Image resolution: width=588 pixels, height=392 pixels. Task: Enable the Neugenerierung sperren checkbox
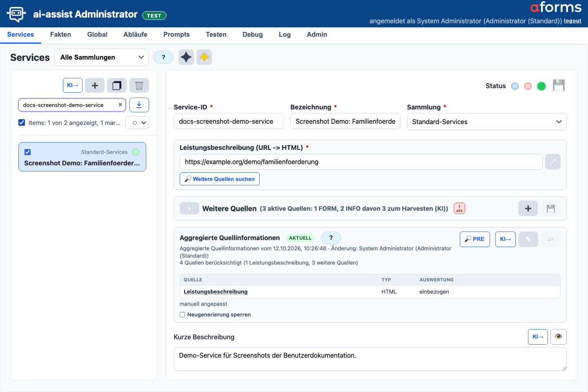coord(183,314)
